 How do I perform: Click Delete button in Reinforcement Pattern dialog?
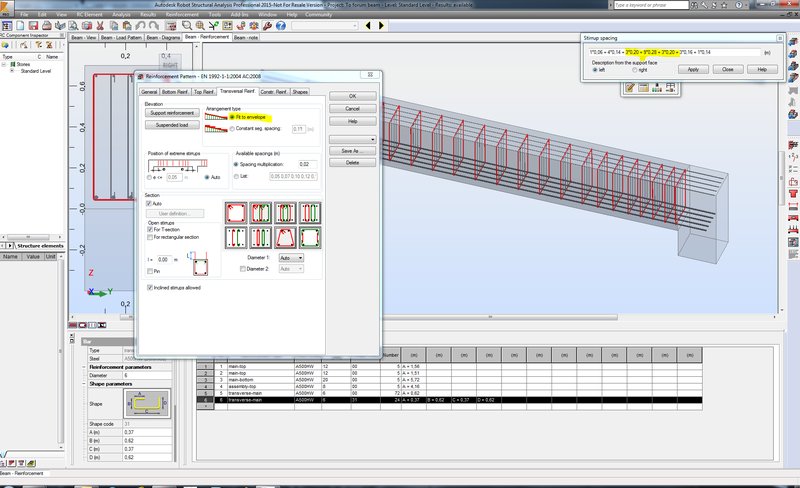[353, 163]
